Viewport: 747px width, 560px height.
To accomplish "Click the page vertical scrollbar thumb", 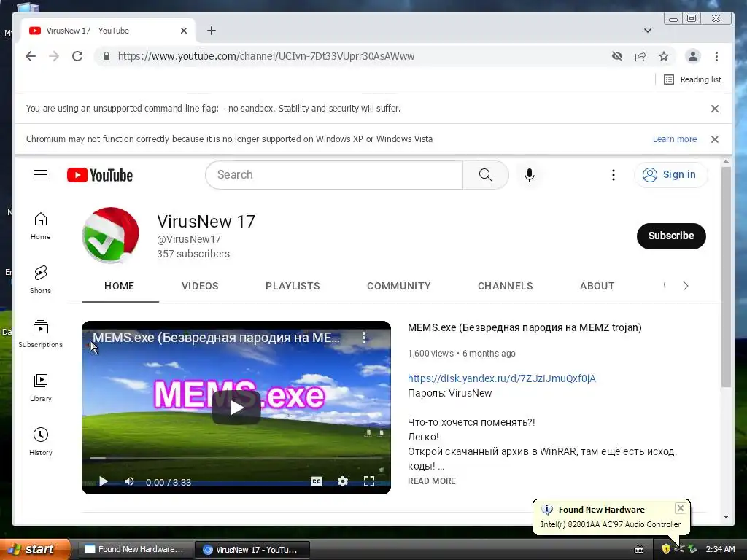I will pos(726,276).
